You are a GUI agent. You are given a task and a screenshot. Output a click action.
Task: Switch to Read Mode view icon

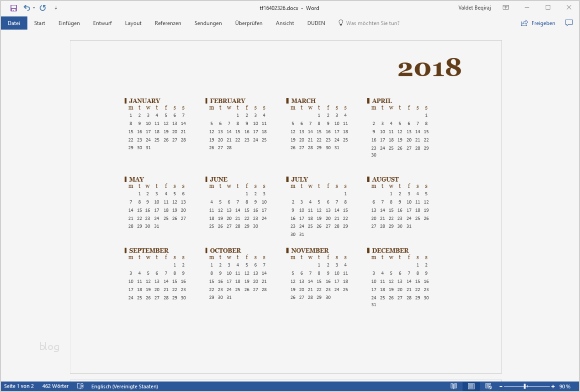[x=453, y=386]
